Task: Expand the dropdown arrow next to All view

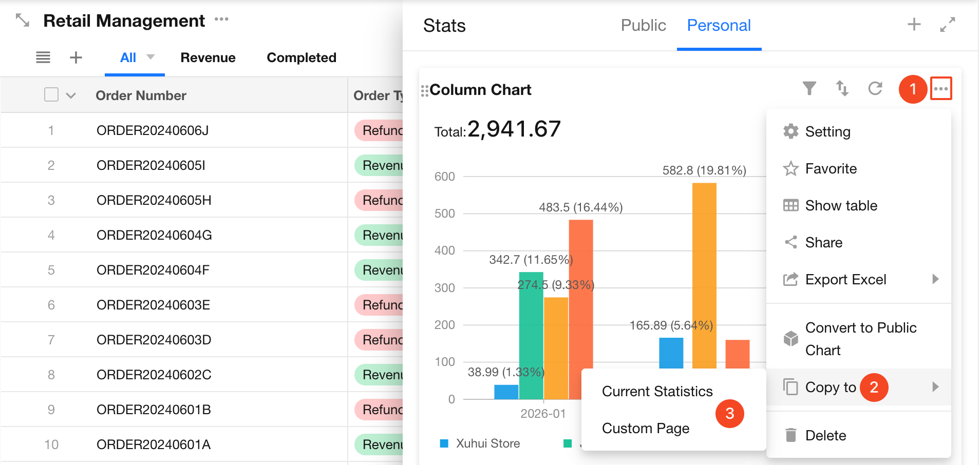Action: pyautogui.click(x=150, y=57)
